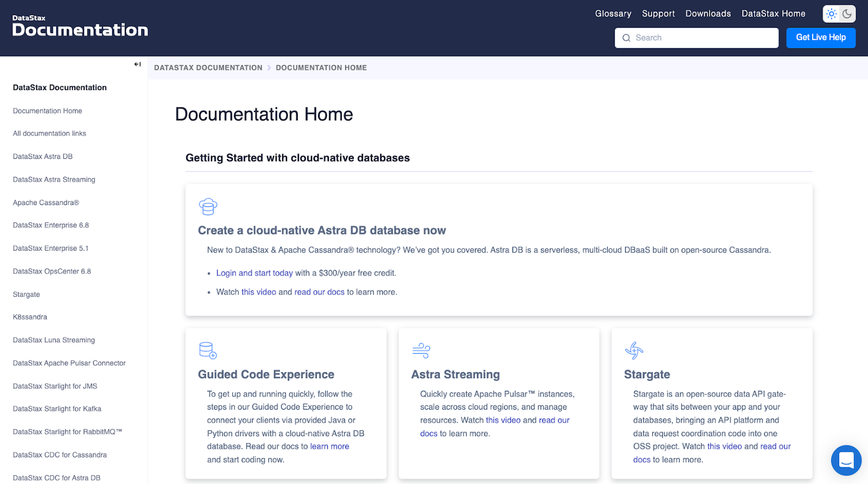Select Documentation Home in sidebar
868x484 pixels.
[48, 111]
